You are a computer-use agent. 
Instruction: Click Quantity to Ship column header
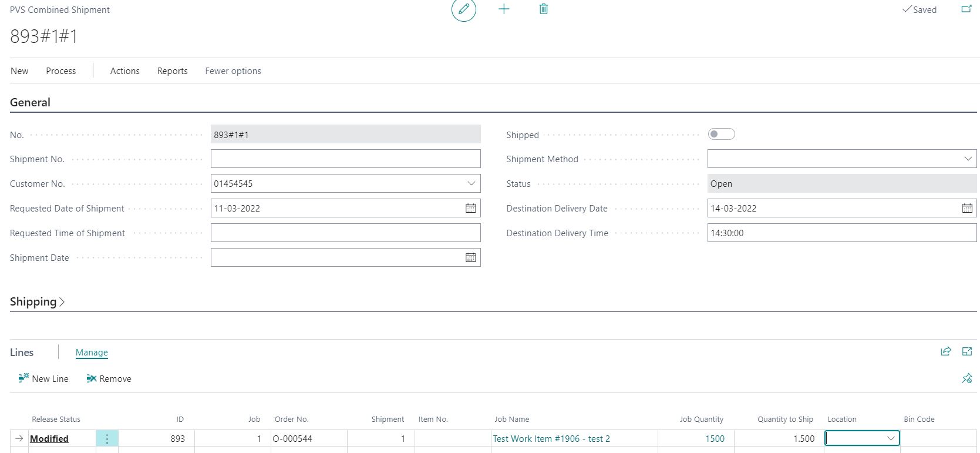tap(785, 419)
